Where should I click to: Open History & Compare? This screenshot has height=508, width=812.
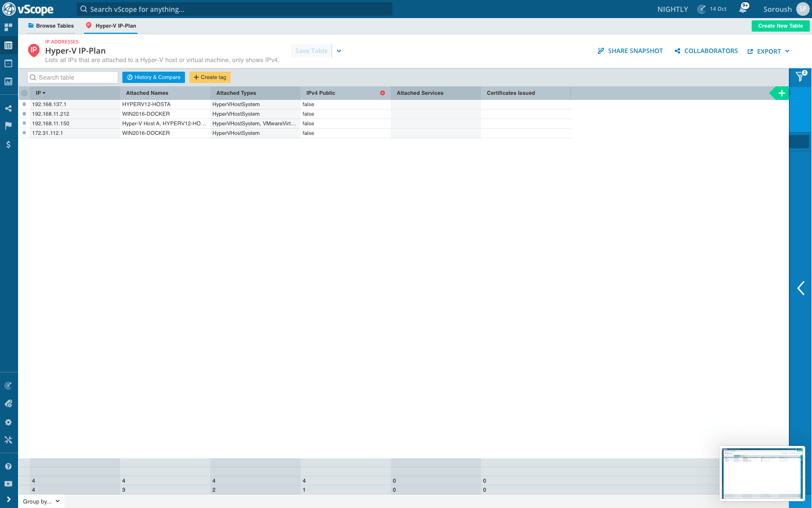(x=153, y=77)
